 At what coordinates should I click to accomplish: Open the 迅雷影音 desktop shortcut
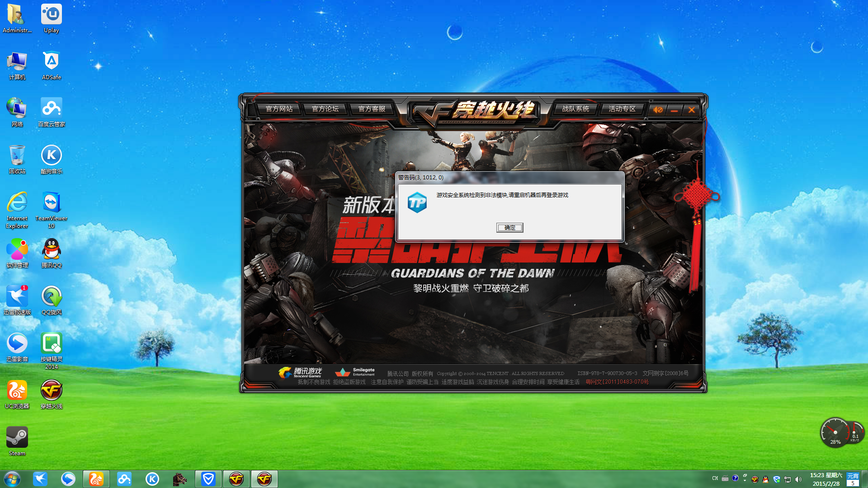17,347
